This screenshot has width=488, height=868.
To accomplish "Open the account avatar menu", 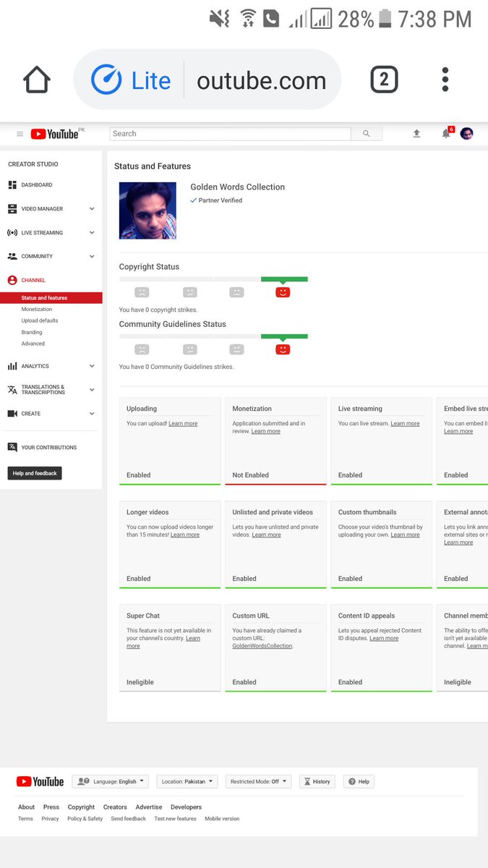I will click(467, 134).
